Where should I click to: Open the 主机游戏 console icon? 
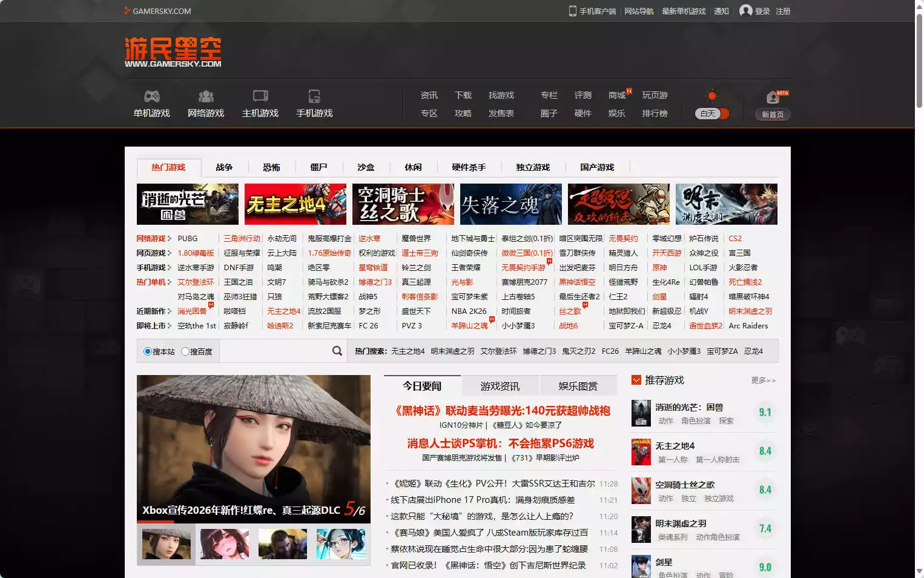[260, 96]
